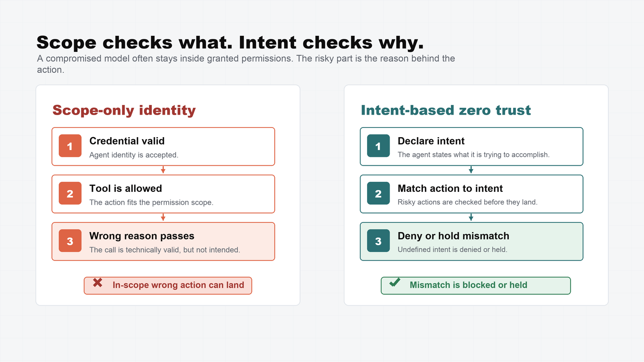Click the teal arrow below Declare intent

tap(471, 170)
